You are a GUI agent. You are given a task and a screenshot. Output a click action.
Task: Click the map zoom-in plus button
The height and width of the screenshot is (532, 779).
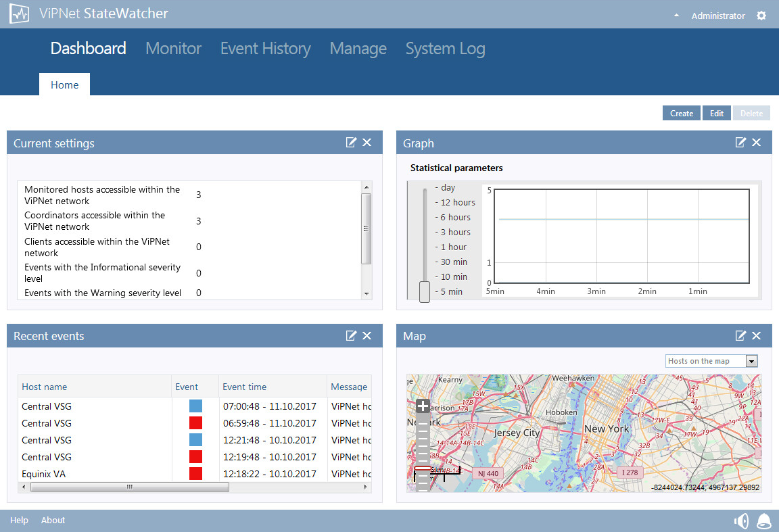[x=423, y=406]
